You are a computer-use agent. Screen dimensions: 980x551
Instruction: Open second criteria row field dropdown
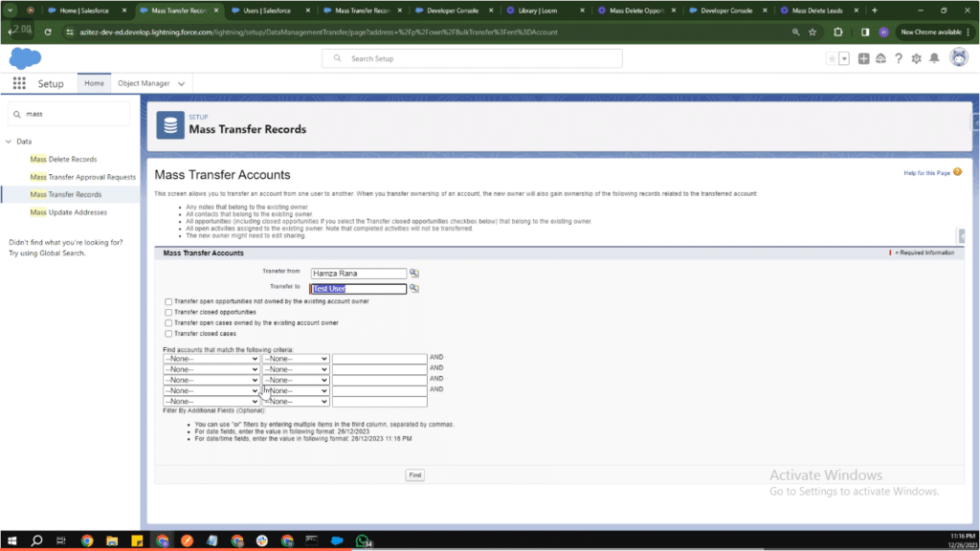tap(212, 369)
